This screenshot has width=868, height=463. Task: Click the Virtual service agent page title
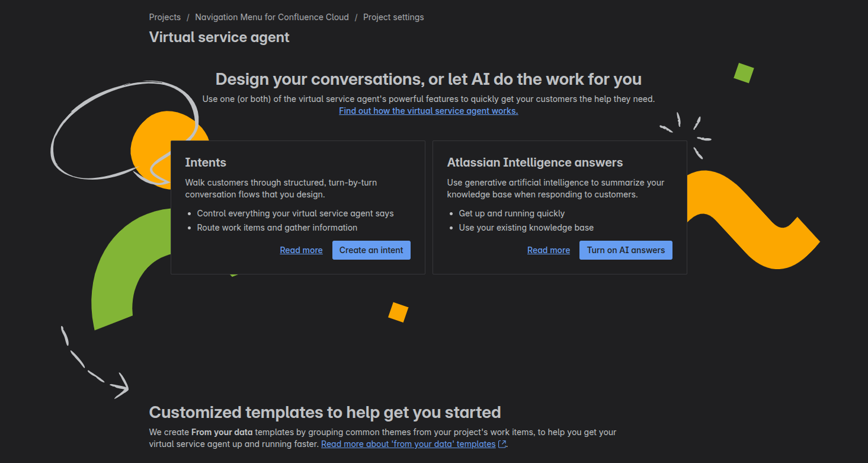219,37
